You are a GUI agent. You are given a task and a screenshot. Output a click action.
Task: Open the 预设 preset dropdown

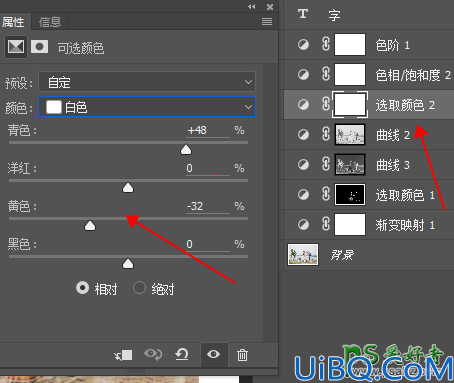[x=147, y=82]
